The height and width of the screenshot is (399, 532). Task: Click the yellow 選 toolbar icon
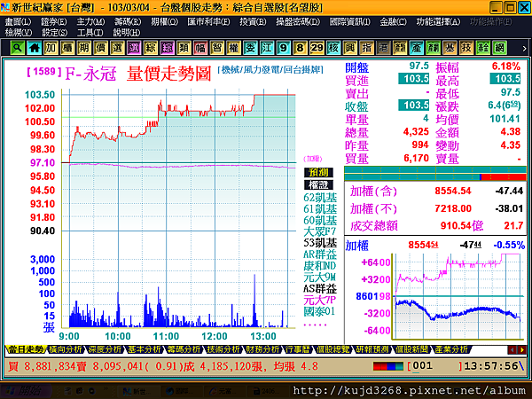(117, 48)
